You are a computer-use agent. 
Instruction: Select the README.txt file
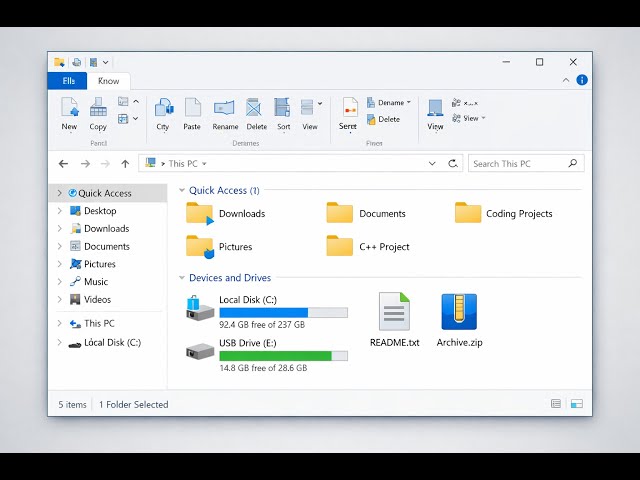[x=394, y=320]
